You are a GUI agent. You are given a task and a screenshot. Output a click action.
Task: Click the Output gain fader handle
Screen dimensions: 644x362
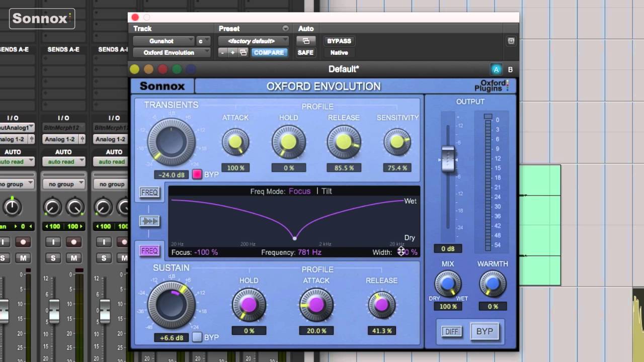pos(448,159)
